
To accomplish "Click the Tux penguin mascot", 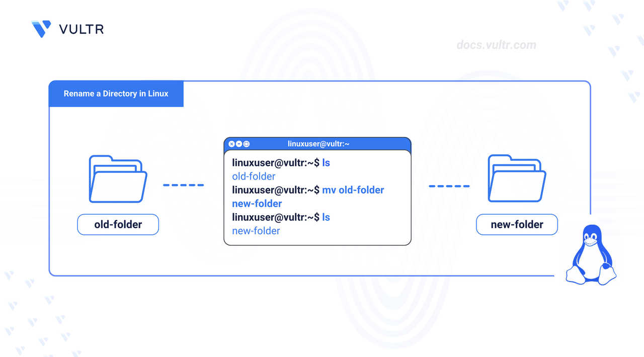I will [591, 255].
